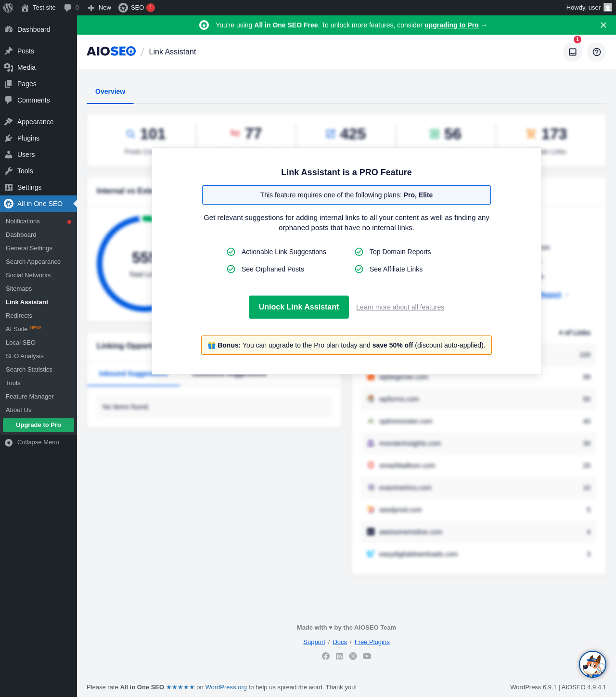Open Redirects in the AIOSEO submenu
616x697 pixels.
19,316
